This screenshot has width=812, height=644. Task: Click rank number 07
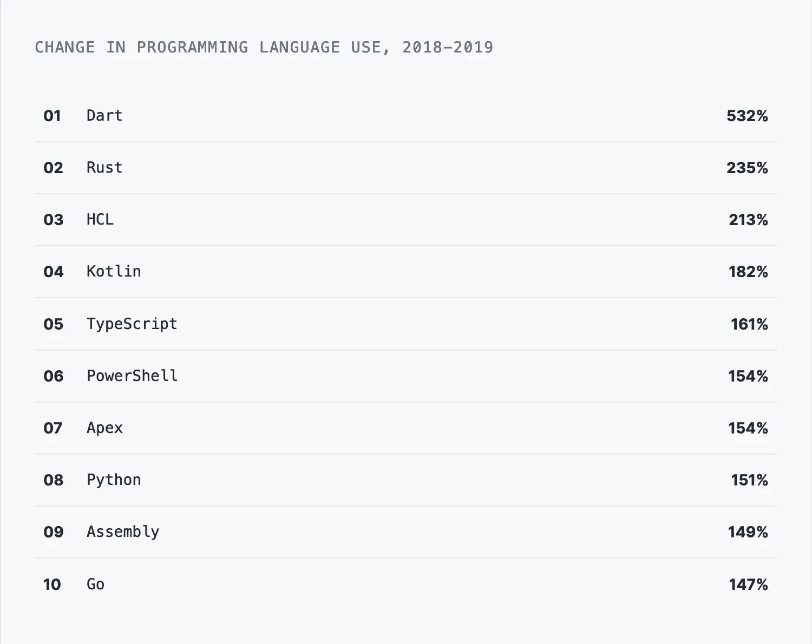(53, 428)
